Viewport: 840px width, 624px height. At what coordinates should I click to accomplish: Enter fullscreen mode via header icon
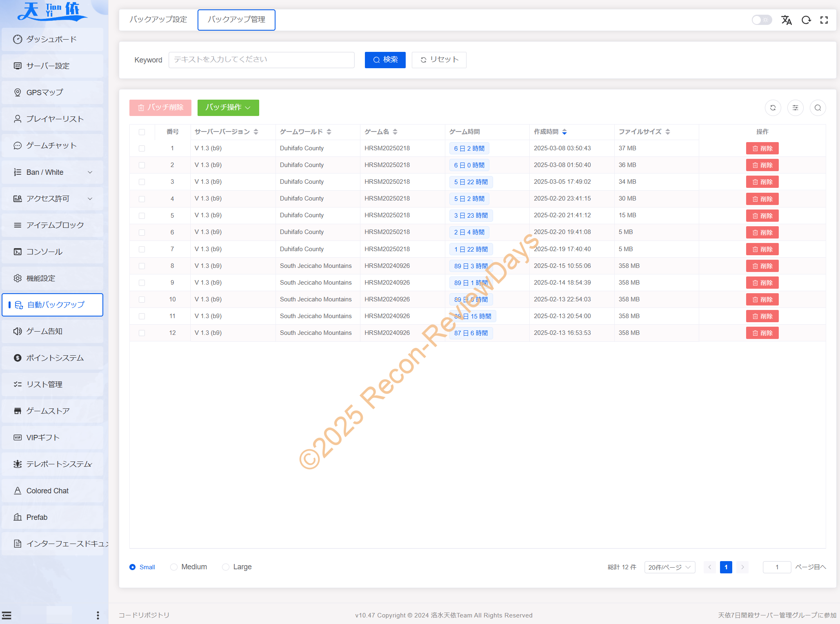pyautogui.click(x=824, y=20)
